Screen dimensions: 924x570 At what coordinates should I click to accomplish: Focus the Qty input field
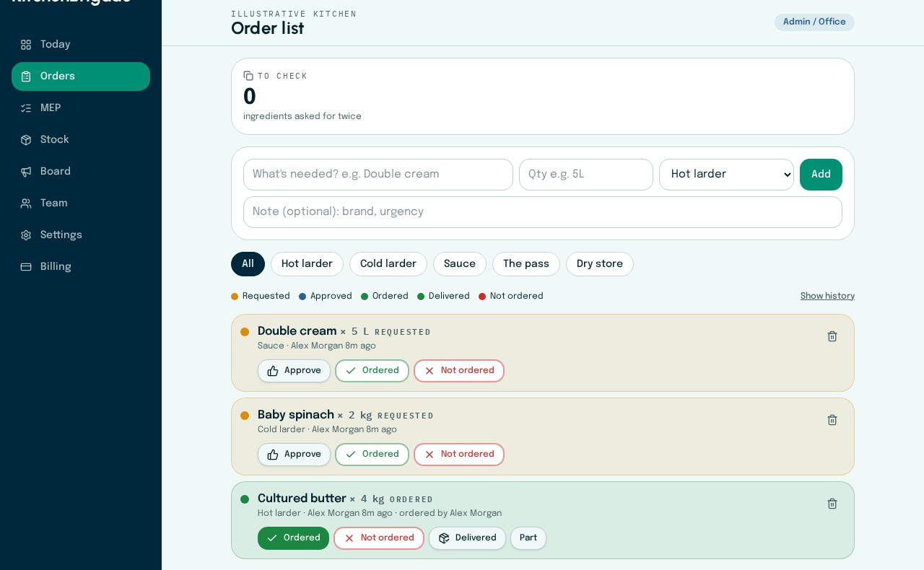[x=586, y=175]
